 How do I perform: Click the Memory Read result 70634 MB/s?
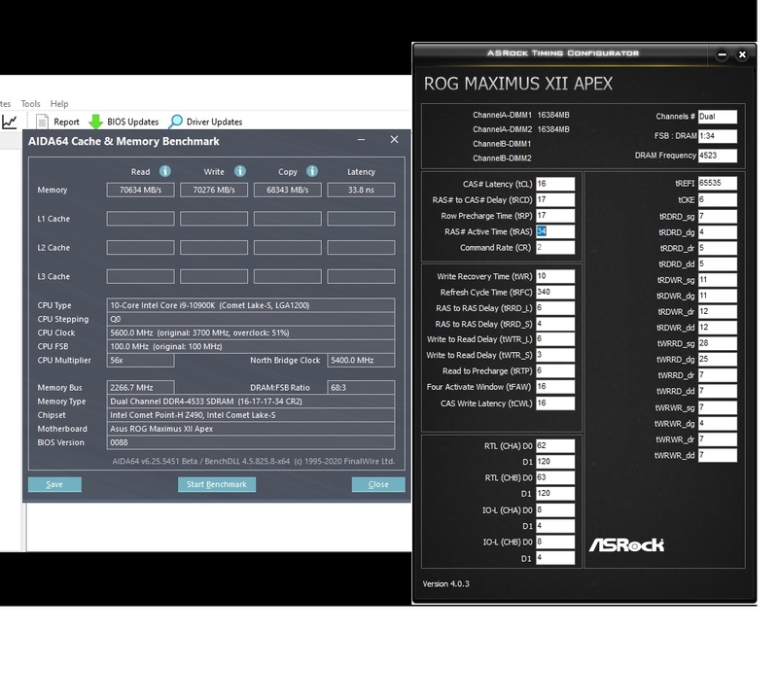point(140,190)
